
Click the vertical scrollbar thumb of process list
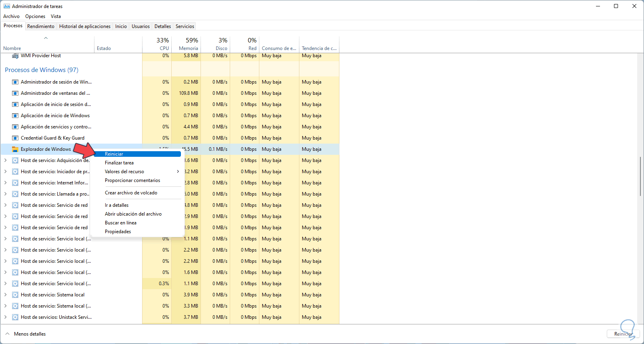640,176
